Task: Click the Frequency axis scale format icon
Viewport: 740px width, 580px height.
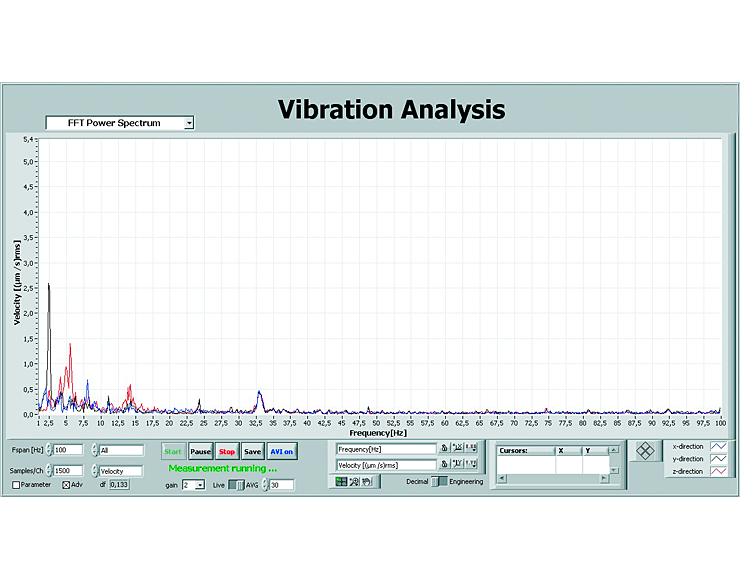Action: (x=471, y=449)
